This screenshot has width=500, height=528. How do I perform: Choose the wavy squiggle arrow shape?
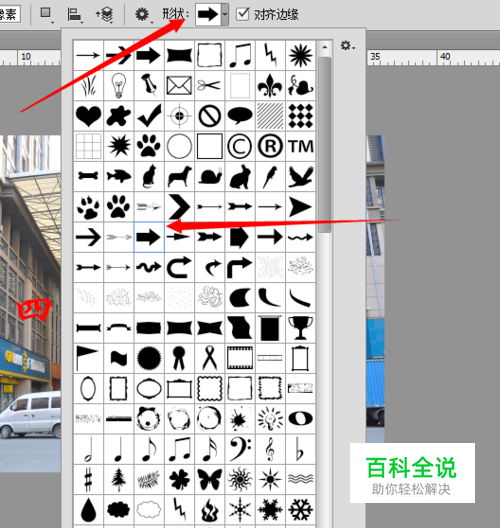click(149, 267)
